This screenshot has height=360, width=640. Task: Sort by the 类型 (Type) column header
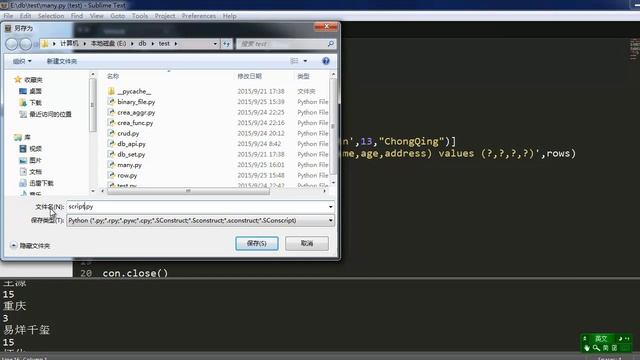(x=303, y=76)
